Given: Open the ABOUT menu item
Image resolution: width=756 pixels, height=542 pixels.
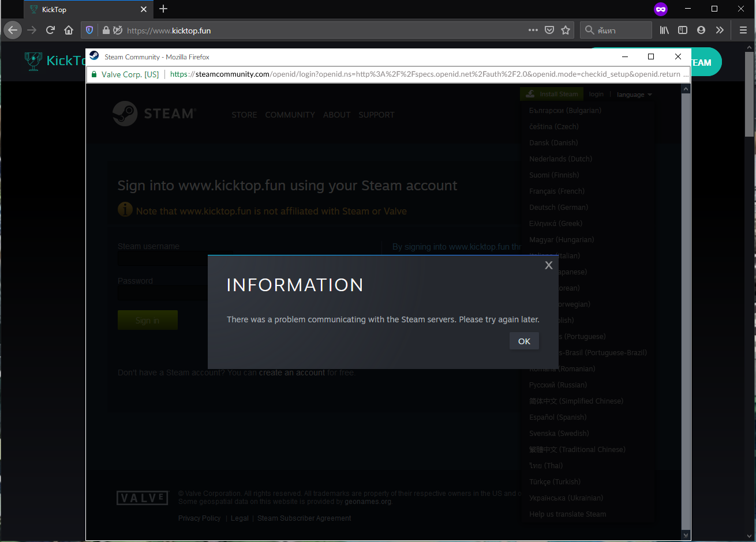Looking at the screenshot, I should click(x=336, y=115).
